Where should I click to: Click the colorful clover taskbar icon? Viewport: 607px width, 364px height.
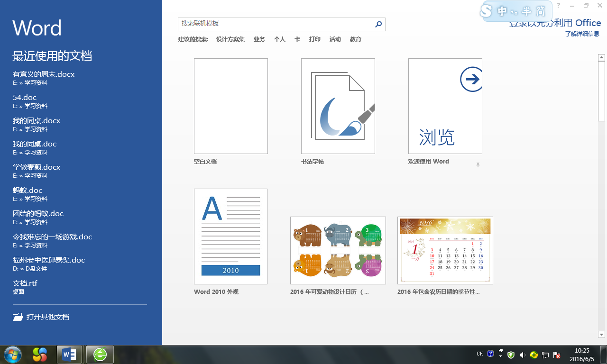point(40,354)
